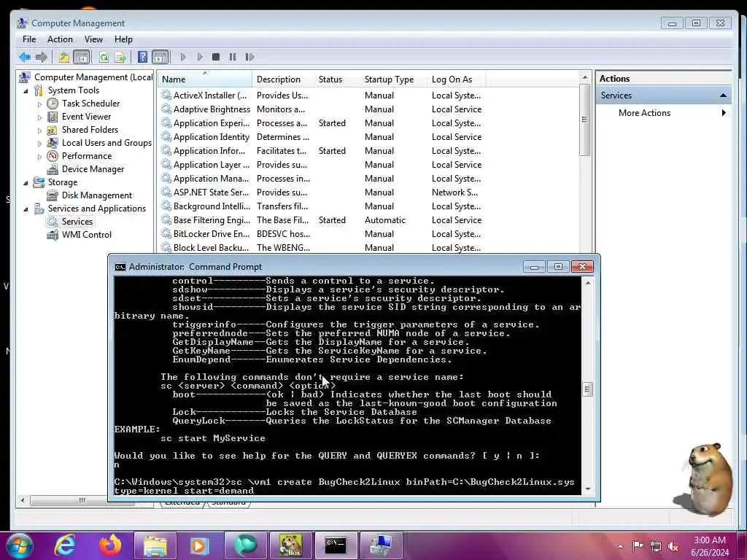Screen dimensions: 747x560
Task: Click the Command Prompt title bar icon
Action: (120, 267)
